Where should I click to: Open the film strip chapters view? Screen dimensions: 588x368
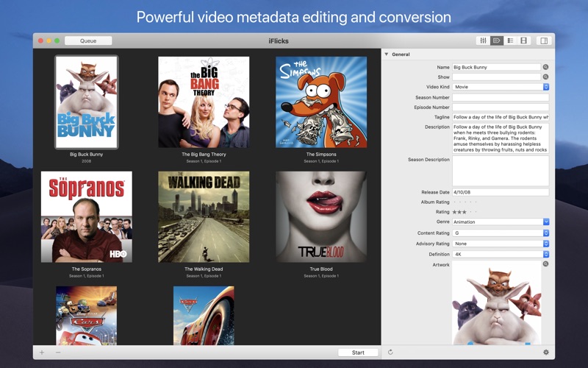(523, 40)
